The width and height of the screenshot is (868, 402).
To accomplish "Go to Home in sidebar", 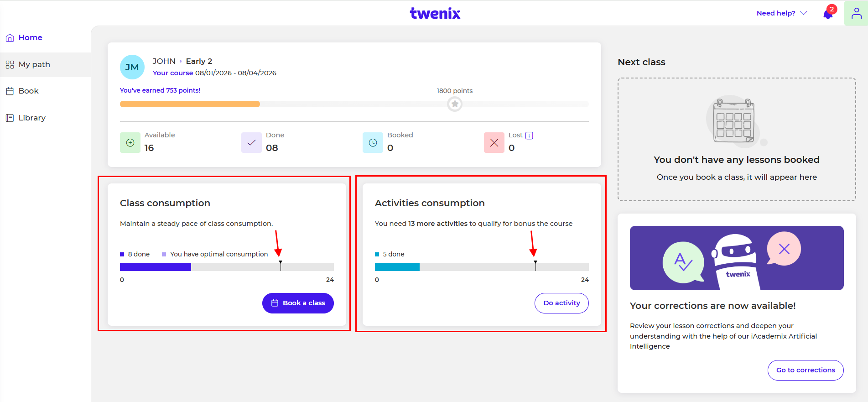I will pos(30,37).
